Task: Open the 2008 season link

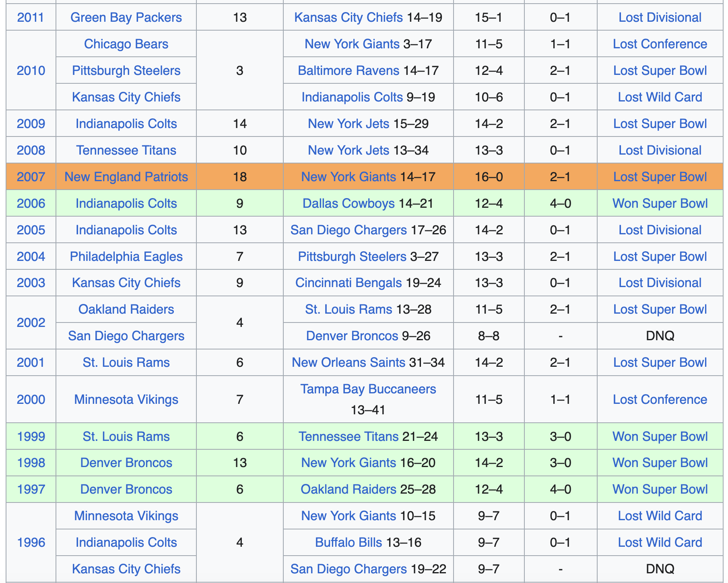Action: click(x=31, y=150)
